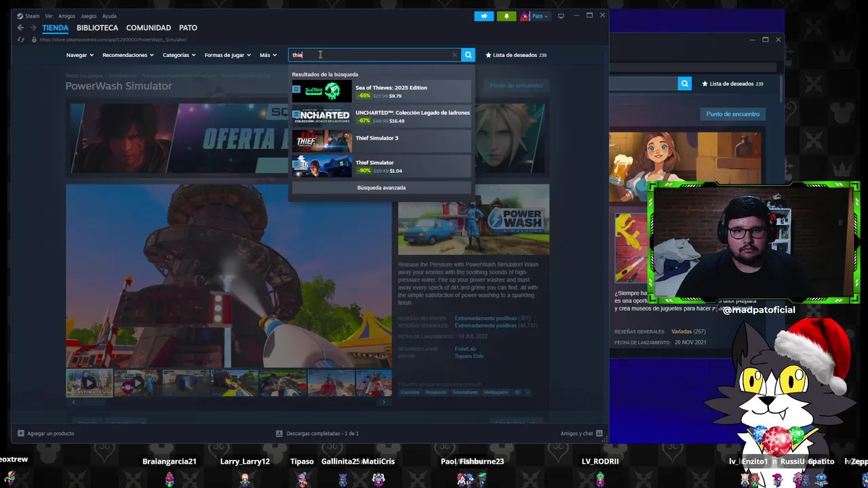
Task: Select Thief Simulator 3 search result
Action: [381, 141]
